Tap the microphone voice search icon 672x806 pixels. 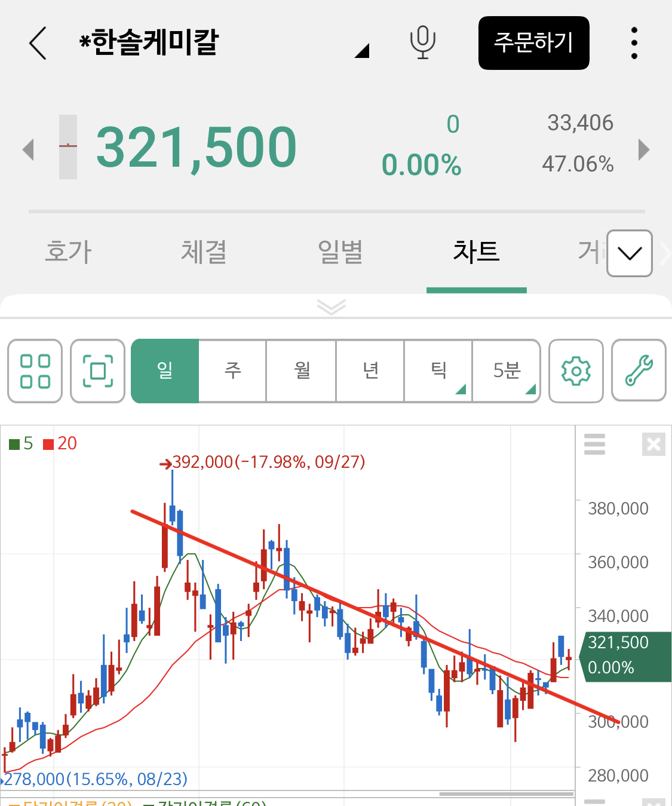click(x=422, y=43)
